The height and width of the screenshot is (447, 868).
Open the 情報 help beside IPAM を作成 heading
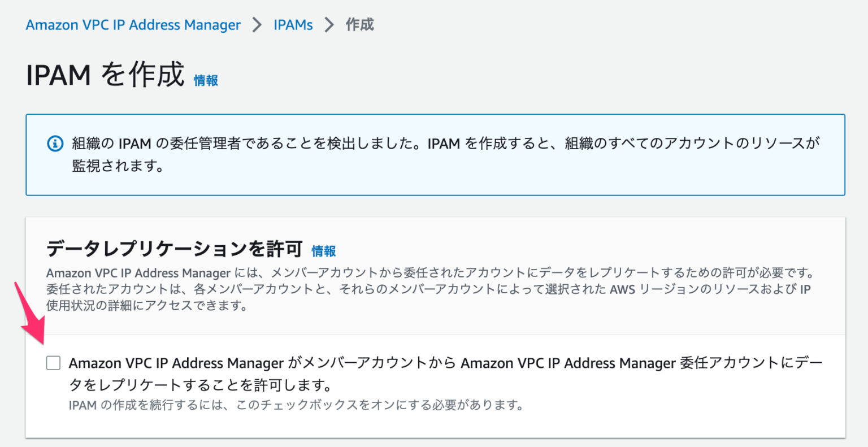(206, 80)
